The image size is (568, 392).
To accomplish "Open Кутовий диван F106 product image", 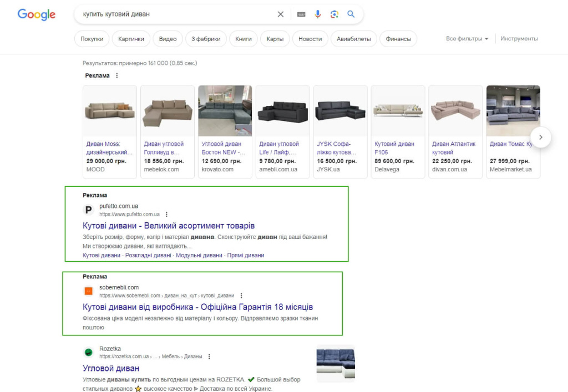I will pyautogui.click(x=398, y=111).
